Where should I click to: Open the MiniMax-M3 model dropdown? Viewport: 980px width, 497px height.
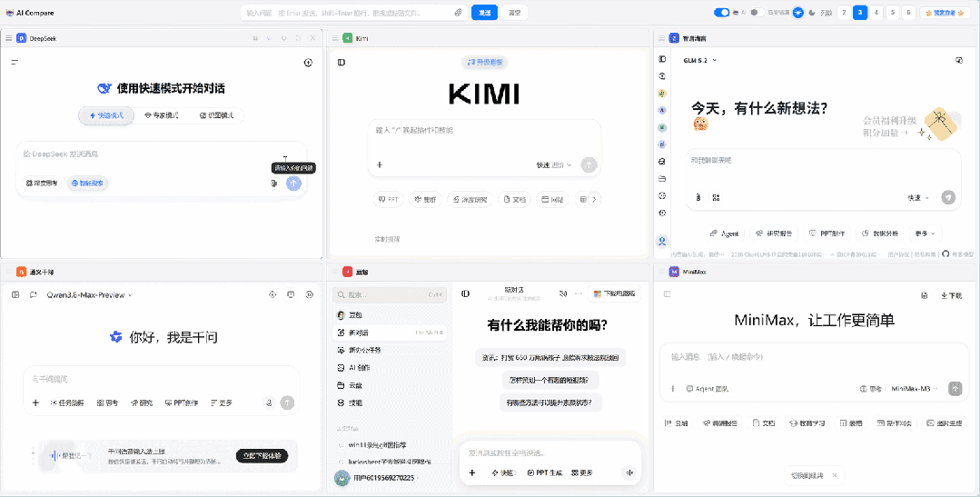coord(915,388)
